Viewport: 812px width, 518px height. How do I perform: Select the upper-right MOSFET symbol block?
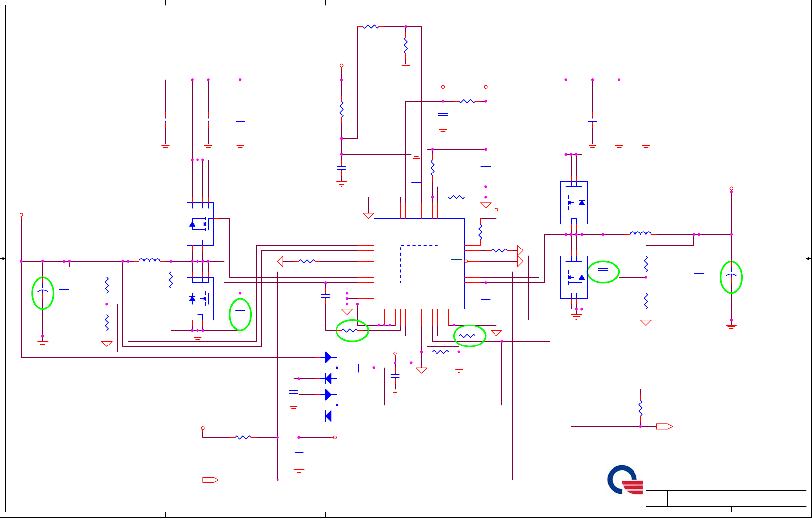pos(574,203)
